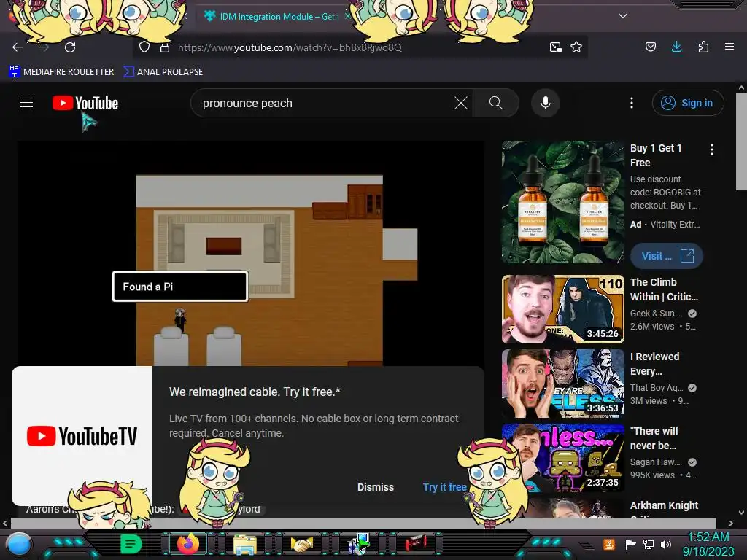Open the network tray icon
Screen dimensions: 747x560
coord(649,544)
